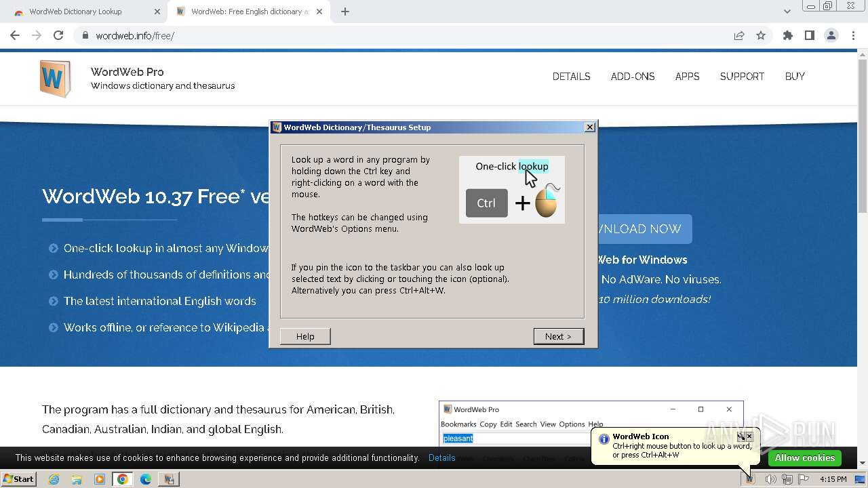
Task: Click the wrench icon on the balloon tip
Action: point(741,436)
